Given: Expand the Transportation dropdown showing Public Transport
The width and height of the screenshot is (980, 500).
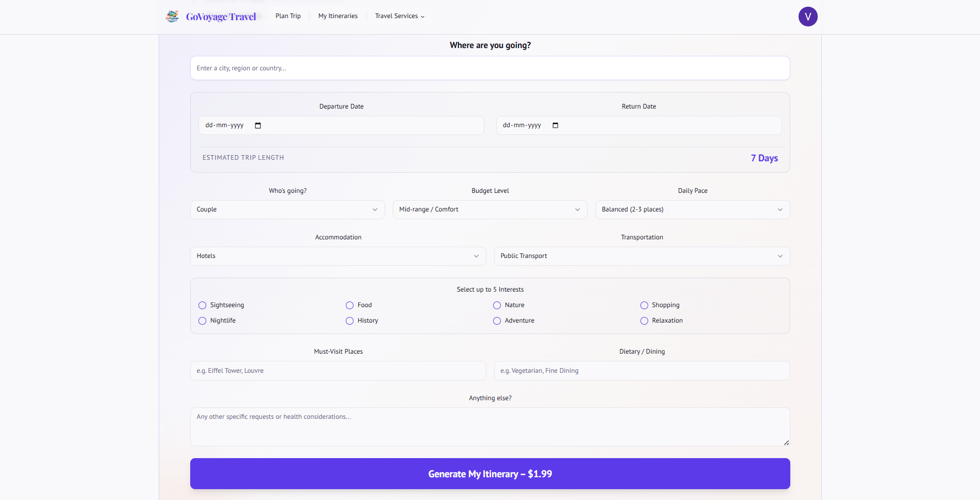Looking at the screenshot, I should (x=642, y=256).
